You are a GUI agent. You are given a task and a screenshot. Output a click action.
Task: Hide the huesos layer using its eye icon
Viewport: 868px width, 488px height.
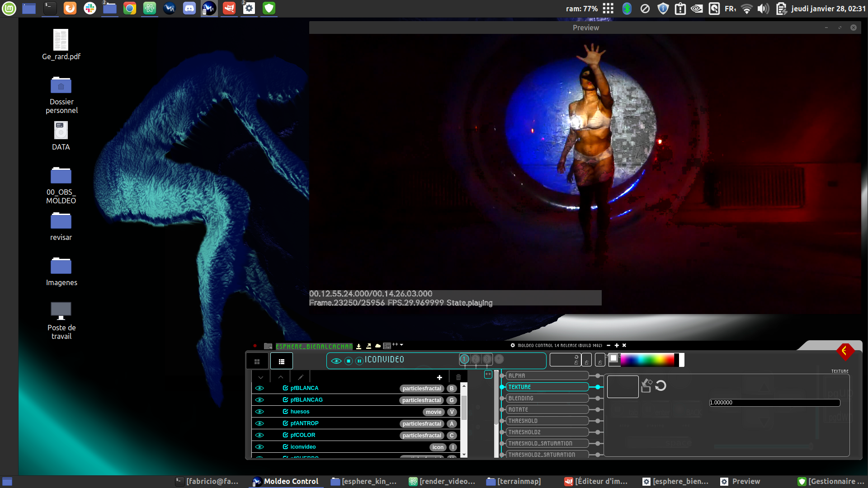pos(259,412)
